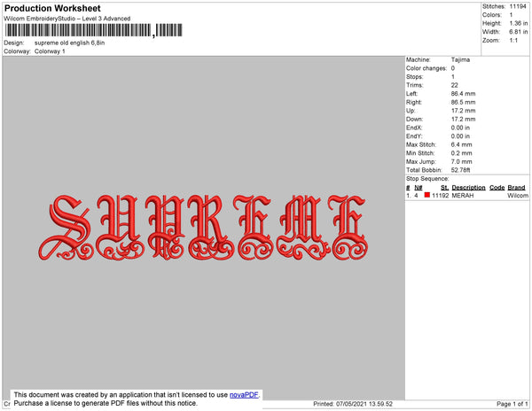The image size is (532, 411).
Task: Select 'Wilcom EmbroideryStudio – Level 3 Advanced' text
Action: [x=67, y=19]
